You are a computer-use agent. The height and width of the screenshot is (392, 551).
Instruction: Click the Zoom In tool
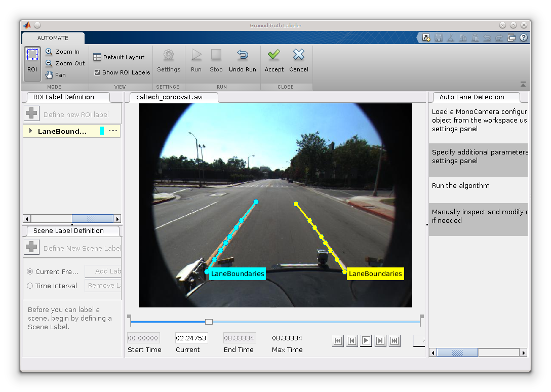point(62,52)
